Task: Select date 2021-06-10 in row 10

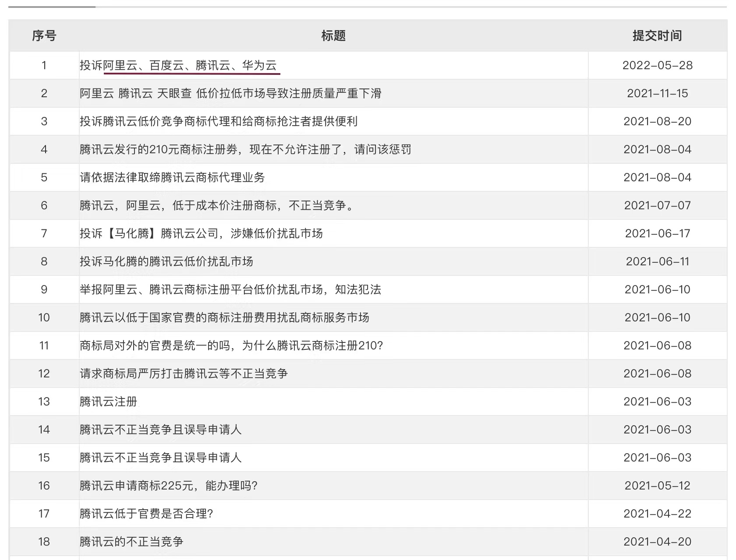Action: point(658,317)
